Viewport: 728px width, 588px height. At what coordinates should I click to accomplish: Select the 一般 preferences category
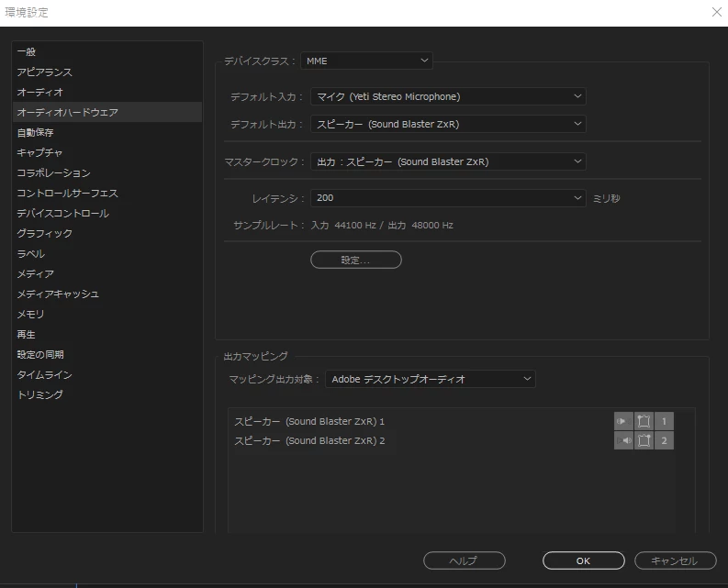click(107, 52)
